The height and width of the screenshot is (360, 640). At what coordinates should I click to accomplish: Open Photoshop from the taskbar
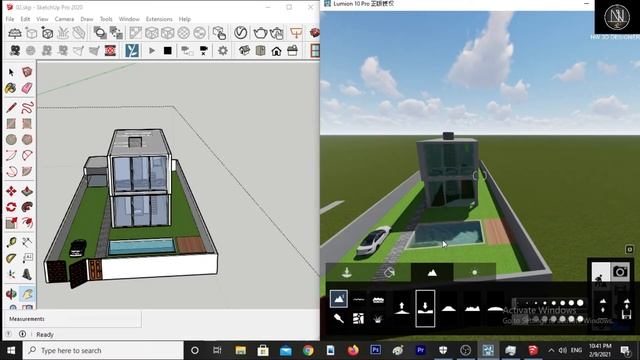[375, 350]
